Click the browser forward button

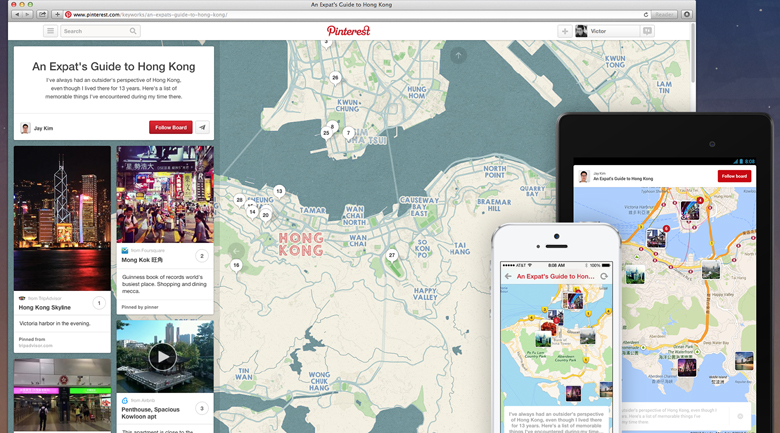[28, 14]
